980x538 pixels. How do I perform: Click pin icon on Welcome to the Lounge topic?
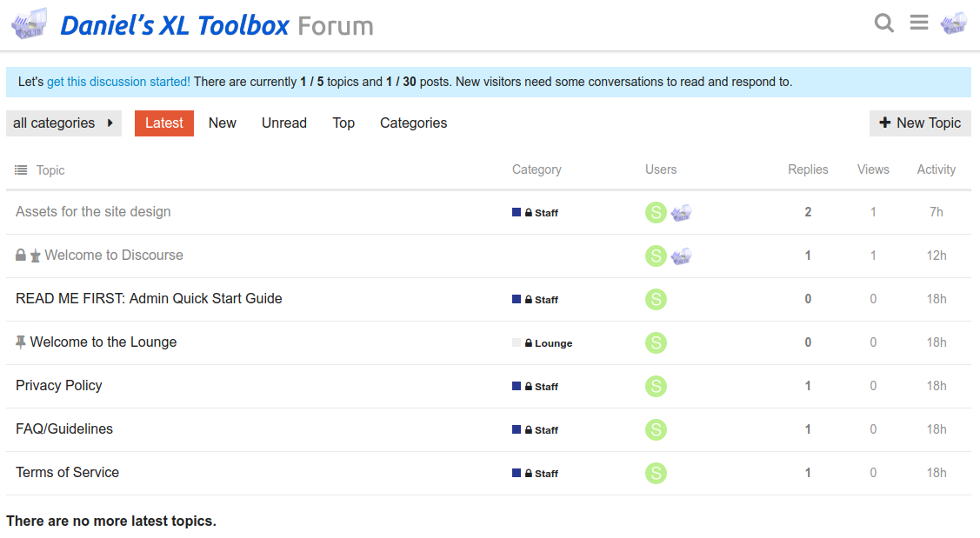coord(21,342)
